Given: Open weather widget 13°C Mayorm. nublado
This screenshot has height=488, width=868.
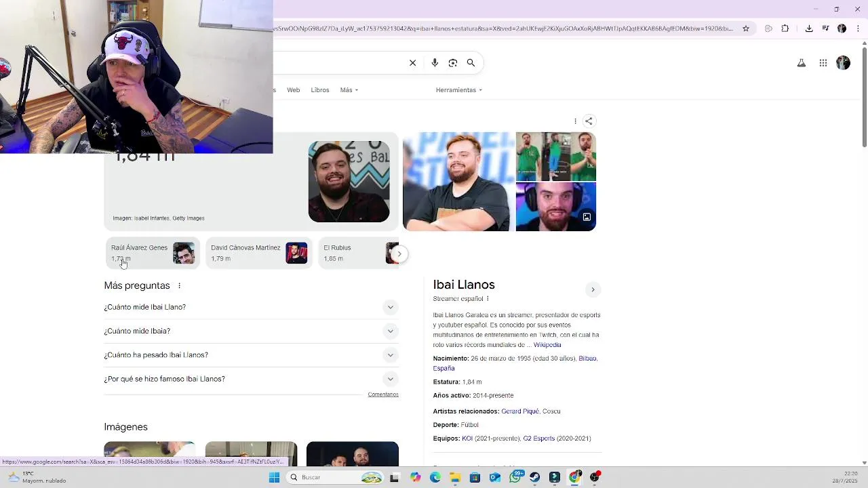Looking at the screenshot, I should coord(37,477).
